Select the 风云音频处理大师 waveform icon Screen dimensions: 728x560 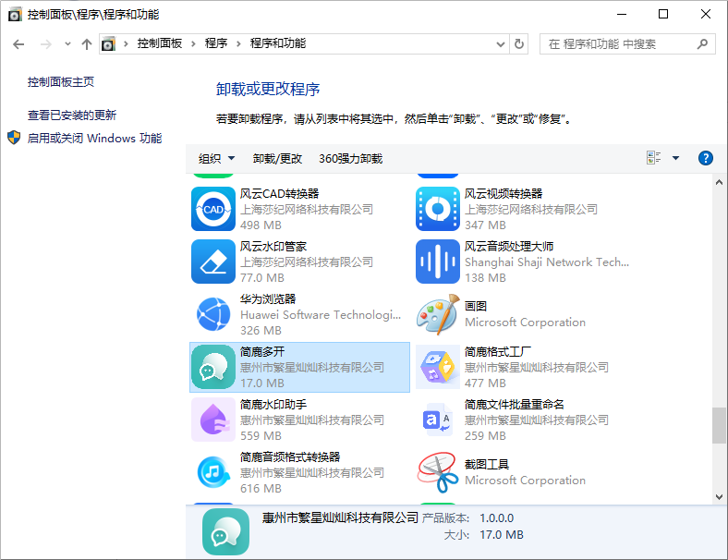(x=438, y=262)
